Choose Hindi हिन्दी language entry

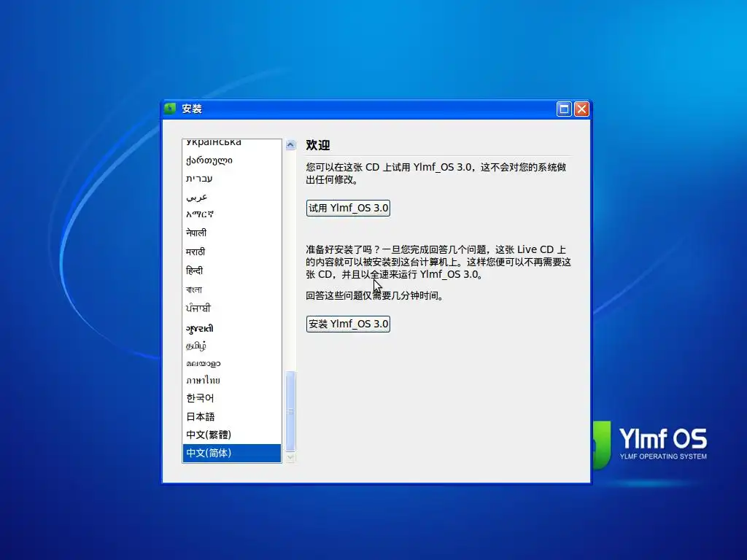tap(231, 271)
